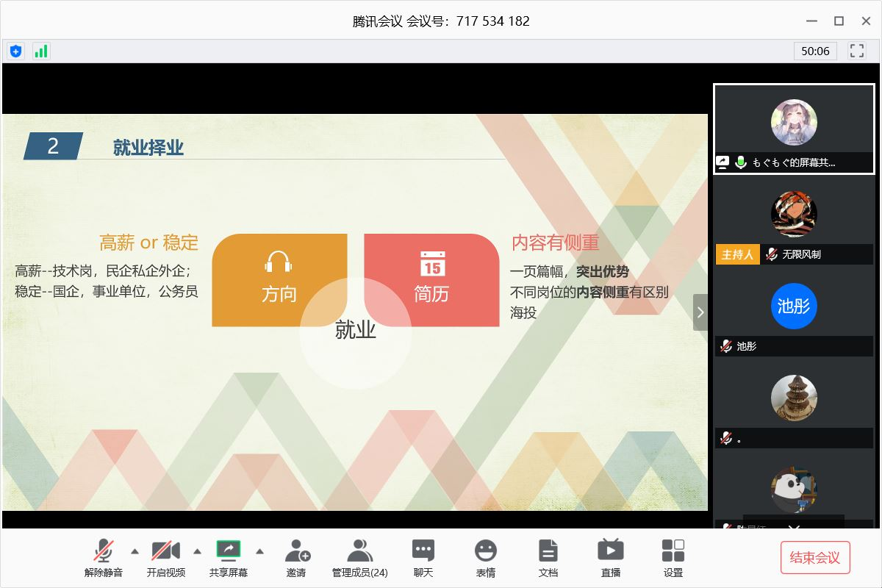Open 管理成员(24) member management

tap(359, 557)
